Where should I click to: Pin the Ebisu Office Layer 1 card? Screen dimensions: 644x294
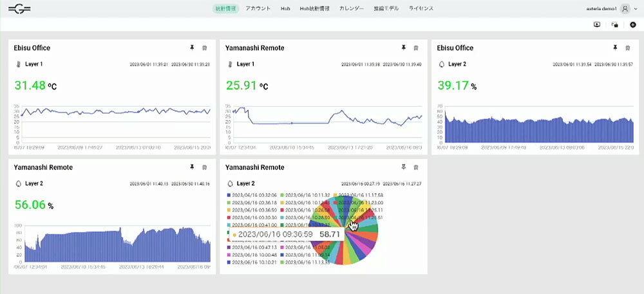click(x=191, y=48)
